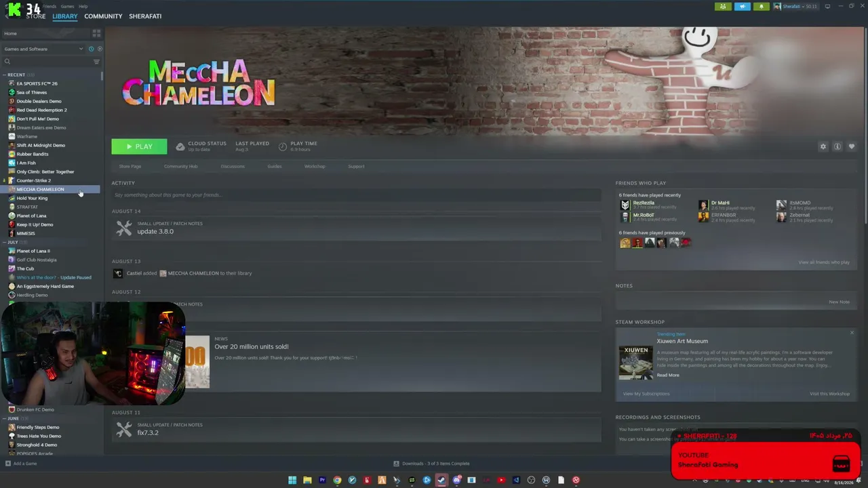Open the friends activity green icon button
Image resolution: width=868 pixels, height=488 pixels.
(723, 6)
